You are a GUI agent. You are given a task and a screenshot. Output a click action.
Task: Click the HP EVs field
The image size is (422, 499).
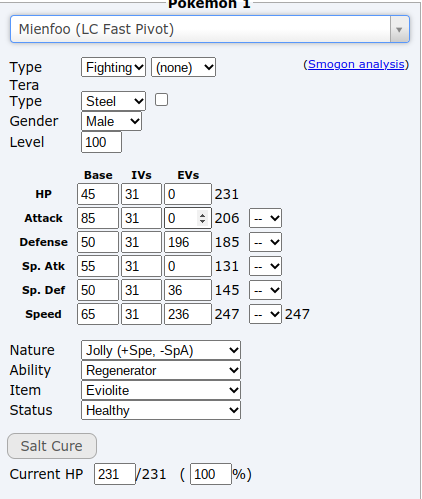point(188,194)
